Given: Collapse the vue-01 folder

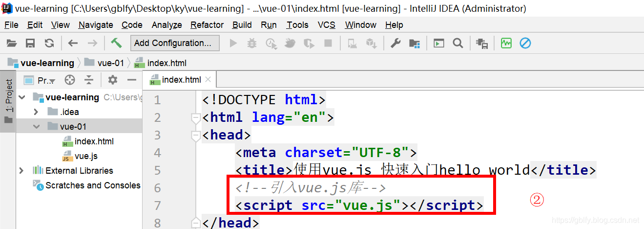Looking at the screenshot, I should coord(36,127).
